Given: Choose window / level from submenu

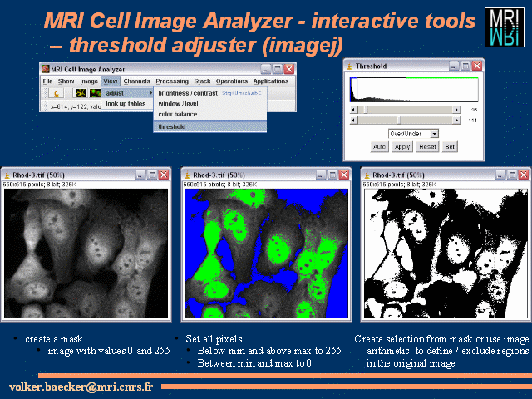Looking at the screenshot, I should coord(210,103).
